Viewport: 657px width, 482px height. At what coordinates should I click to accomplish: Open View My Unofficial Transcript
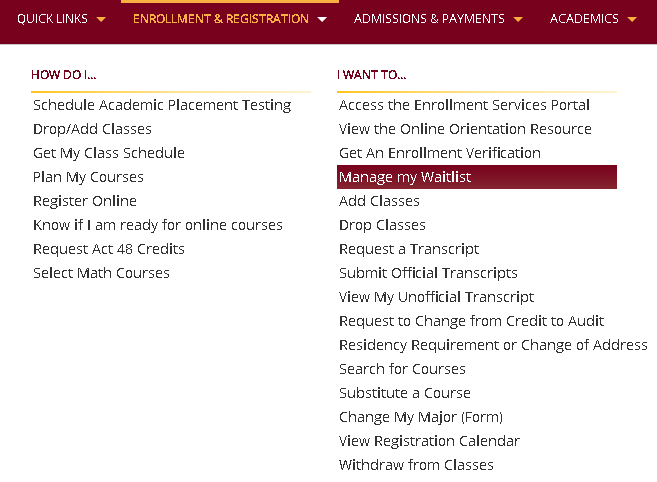(436, 298)
